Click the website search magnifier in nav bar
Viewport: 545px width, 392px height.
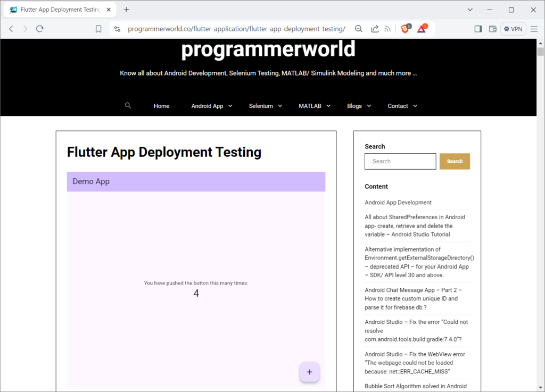[x=128, y=105]
